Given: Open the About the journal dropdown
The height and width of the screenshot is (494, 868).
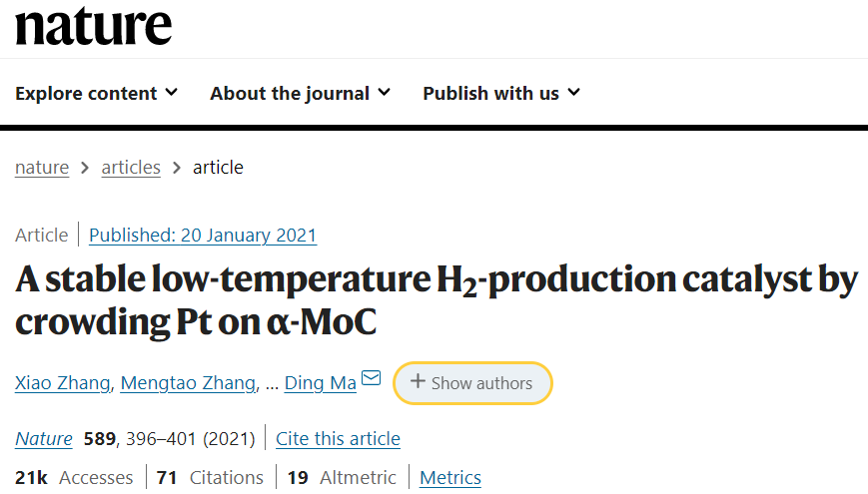Looking at the screenshot, I should coord(300,93).
